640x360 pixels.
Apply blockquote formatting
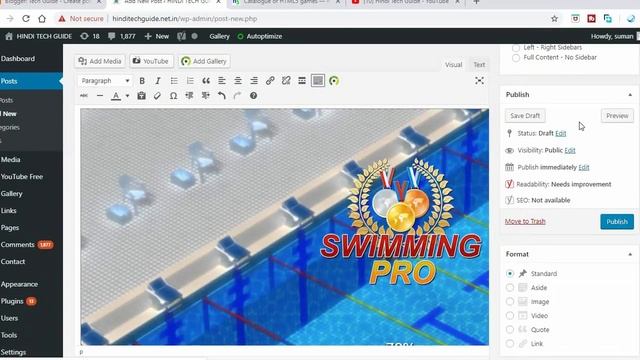(206, 81)
